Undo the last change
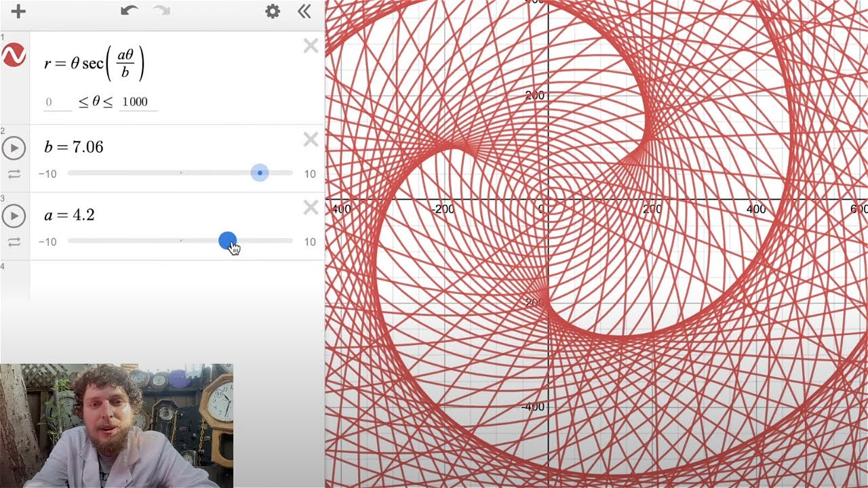This screenshot has width=868, height=488. pos(129,11)
